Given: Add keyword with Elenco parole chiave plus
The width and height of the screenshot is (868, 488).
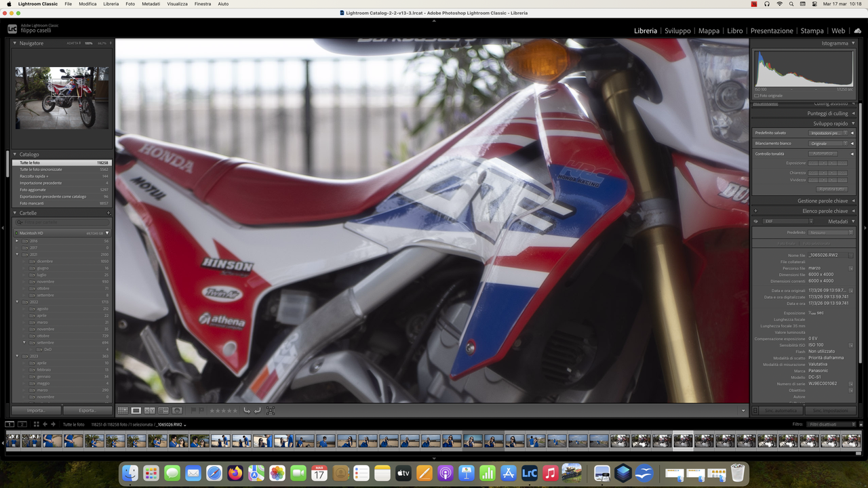Looking at the screenshot, I should (755, 211).
